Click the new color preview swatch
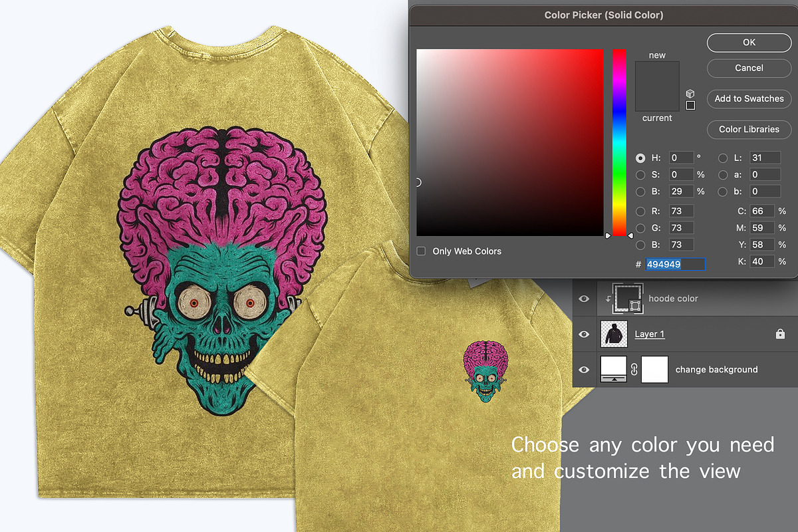The image size is (798, 532). click(x=657, y=74)
